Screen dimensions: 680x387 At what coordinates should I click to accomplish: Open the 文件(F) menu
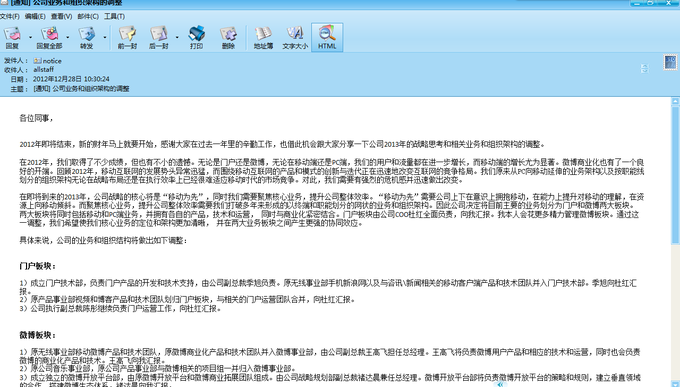pos(10,16)
